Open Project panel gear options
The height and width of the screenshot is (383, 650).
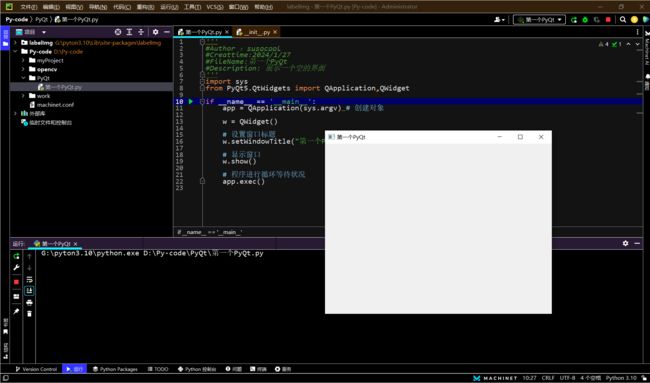coord(155,32)
